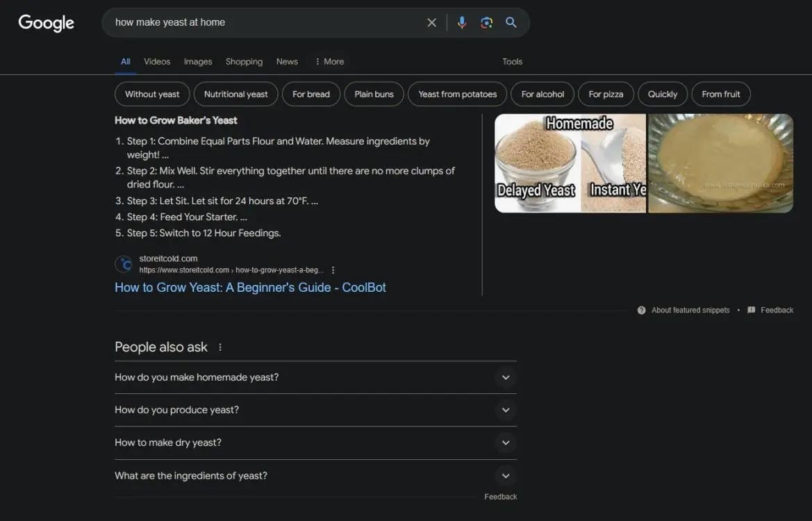The width and height of the screenshot is (812, 521).
Task: Click the Google Voice Search microphone icon
Action: coord(461,22)
